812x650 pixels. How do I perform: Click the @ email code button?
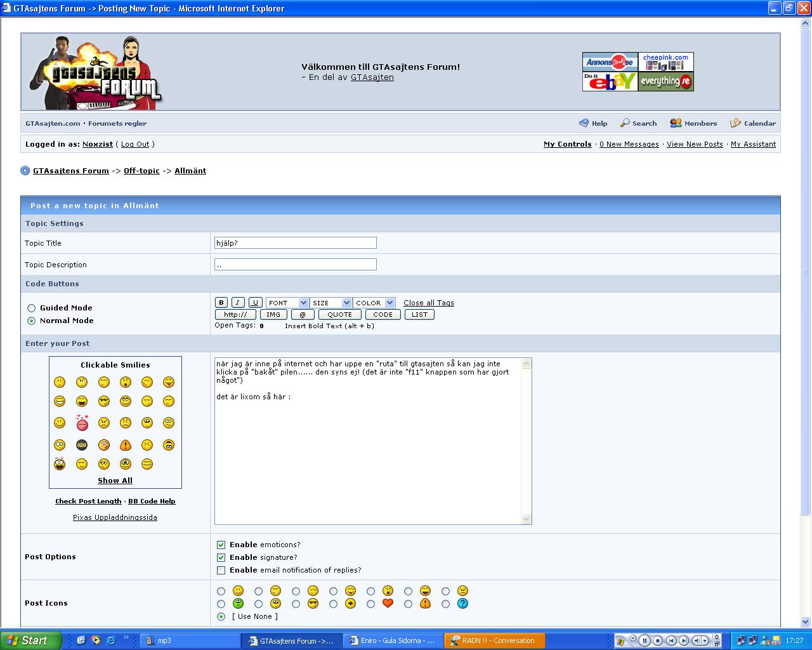click(x=303, y=314)
